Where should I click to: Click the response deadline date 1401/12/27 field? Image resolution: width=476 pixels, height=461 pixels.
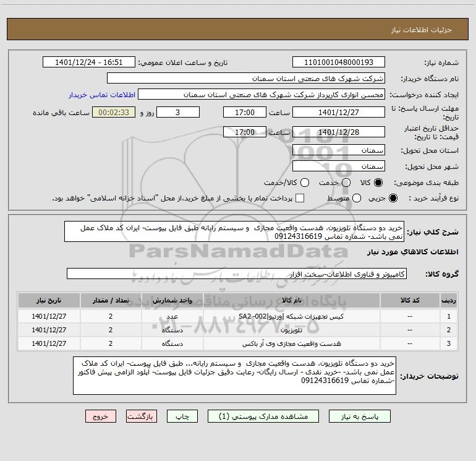[x=339, y=112]
